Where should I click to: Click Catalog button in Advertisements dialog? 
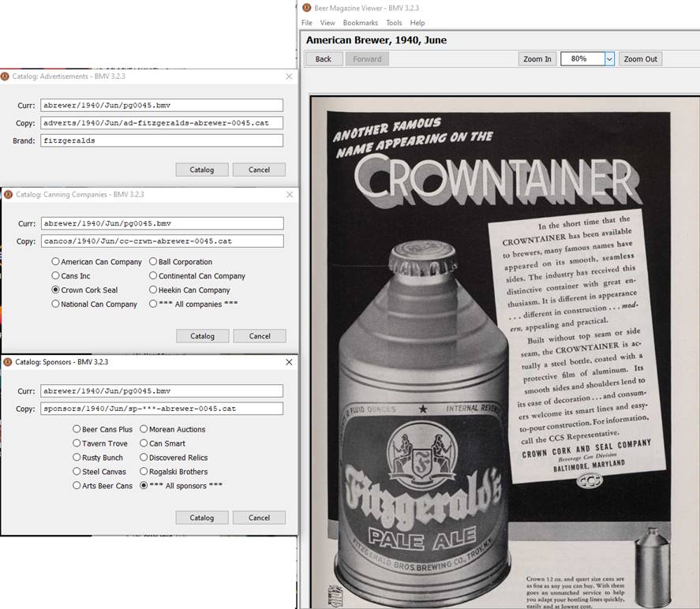(202, 170)
